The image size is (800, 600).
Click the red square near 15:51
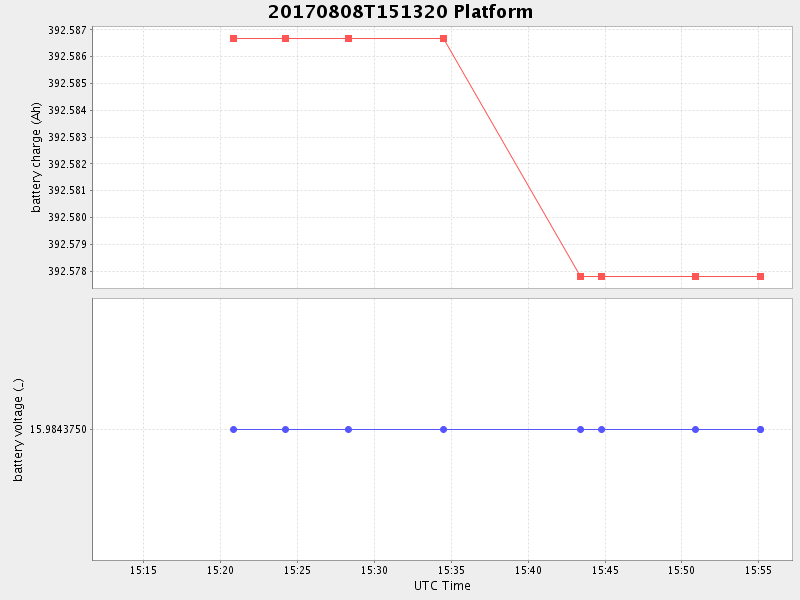695,277
